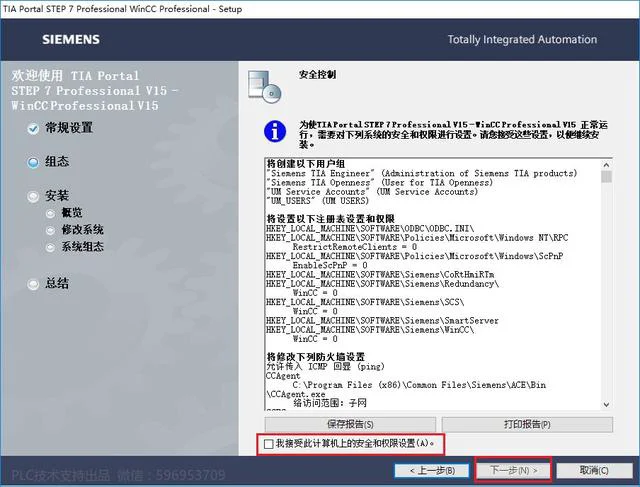Click the Totally Integrated Automation text
Image resolution: width=640 pixels, height=487 pixels.
pos(522,40)
